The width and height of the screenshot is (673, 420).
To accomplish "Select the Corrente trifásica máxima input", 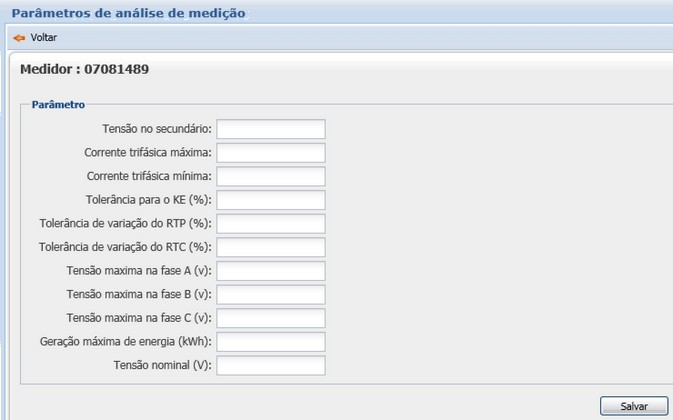I will click(x=271, y=153).
